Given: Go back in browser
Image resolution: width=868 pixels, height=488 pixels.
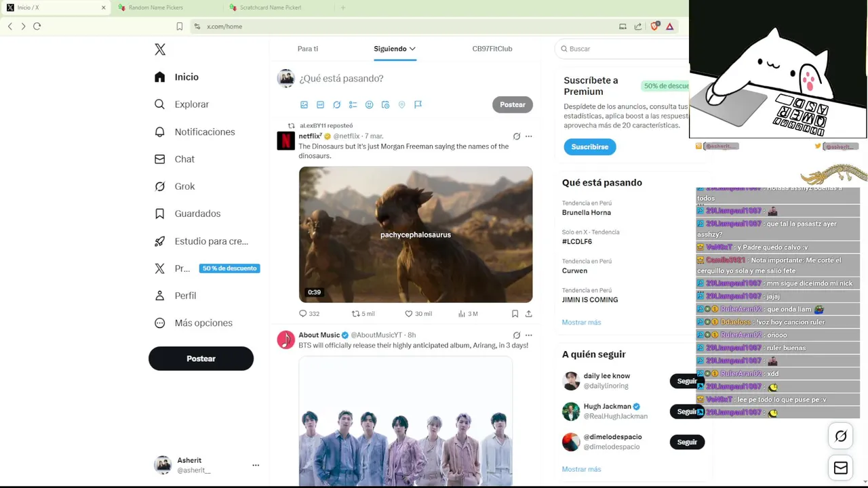Looking at the screenshot, I should click(10, 26).
